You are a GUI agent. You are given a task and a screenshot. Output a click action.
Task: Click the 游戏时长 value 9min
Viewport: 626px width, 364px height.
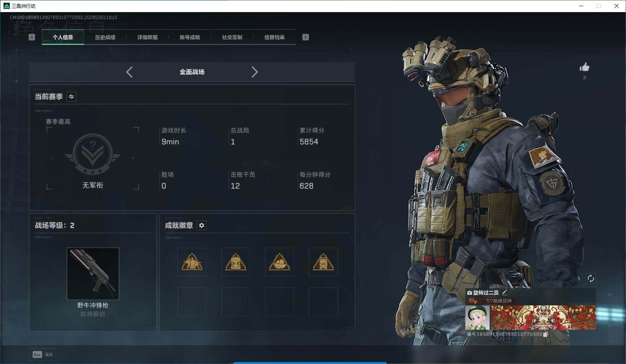(170, 142)
